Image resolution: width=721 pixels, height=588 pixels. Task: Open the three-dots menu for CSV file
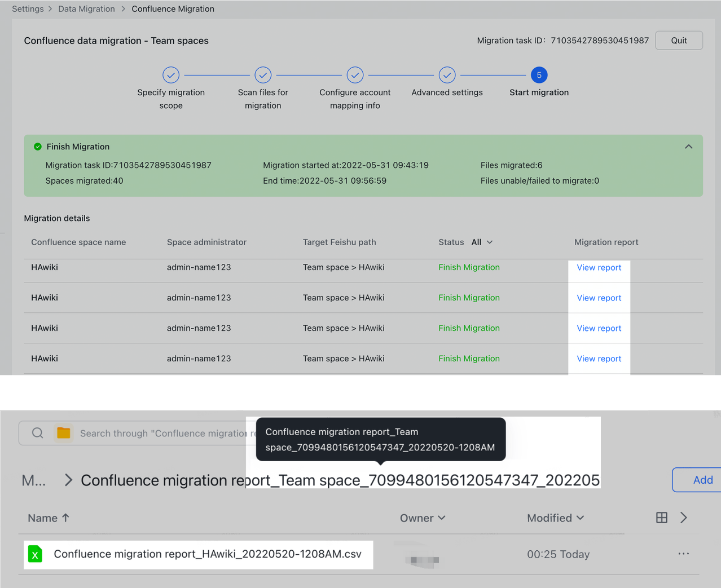[x=683, y=554]
